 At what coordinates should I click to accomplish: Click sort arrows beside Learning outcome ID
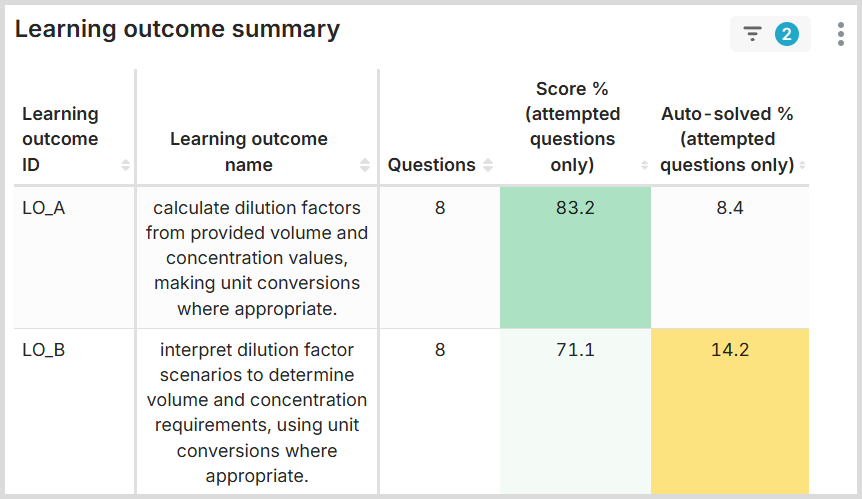point(126,165)
